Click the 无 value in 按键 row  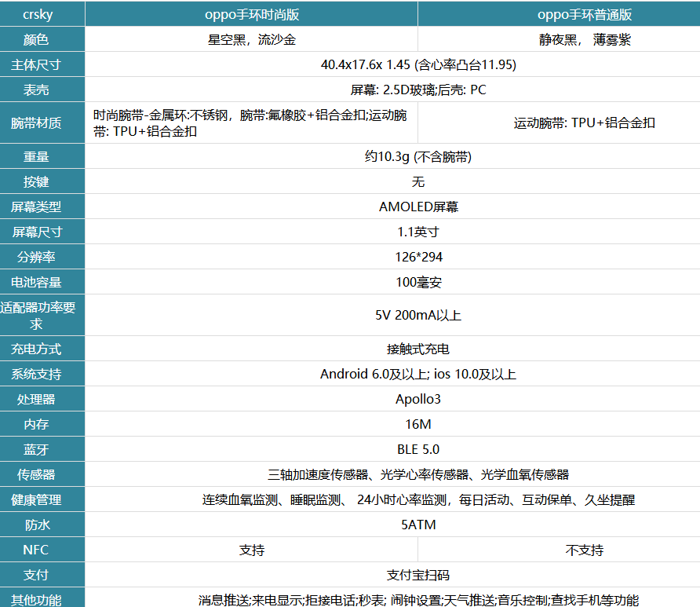pyautogui.click(x=418, y=182)
